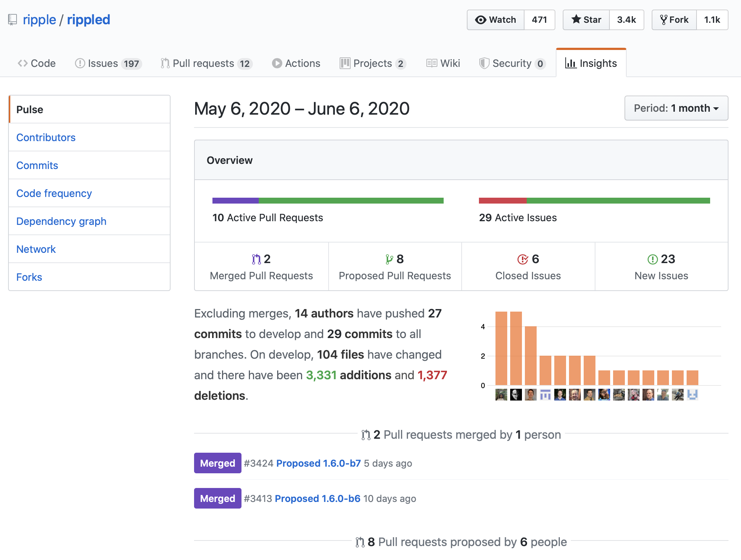Click the 23 New Issues cell

pyautogui.click(x=662, y=266)
